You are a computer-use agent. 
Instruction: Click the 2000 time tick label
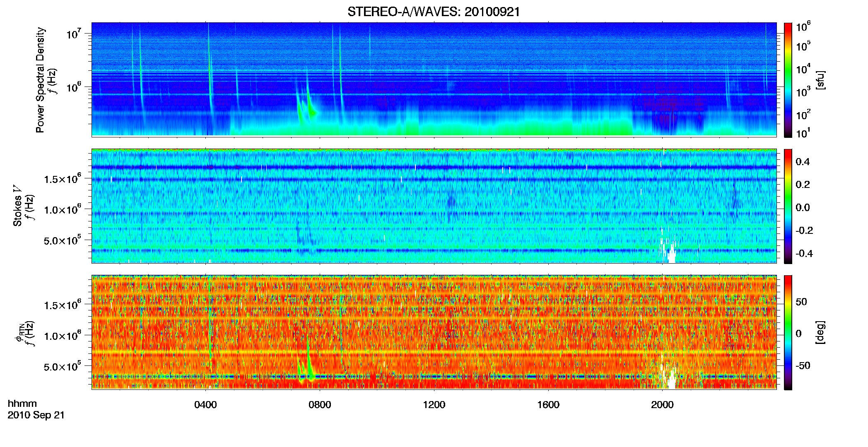tap(662, 405)
